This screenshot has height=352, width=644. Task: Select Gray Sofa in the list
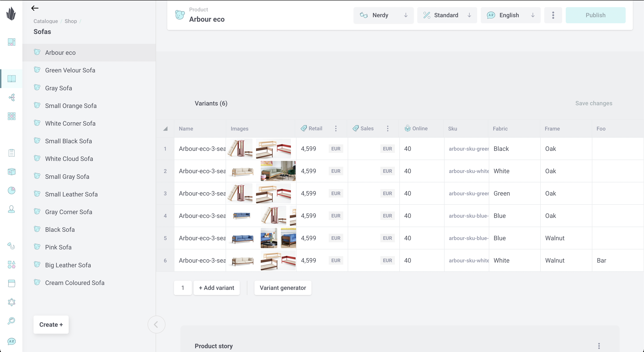89,88
